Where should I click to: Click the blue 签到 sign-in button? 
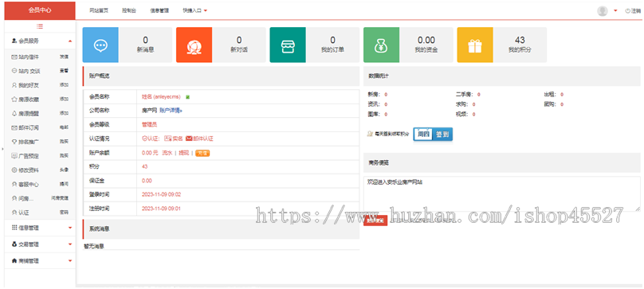point(442,135)
